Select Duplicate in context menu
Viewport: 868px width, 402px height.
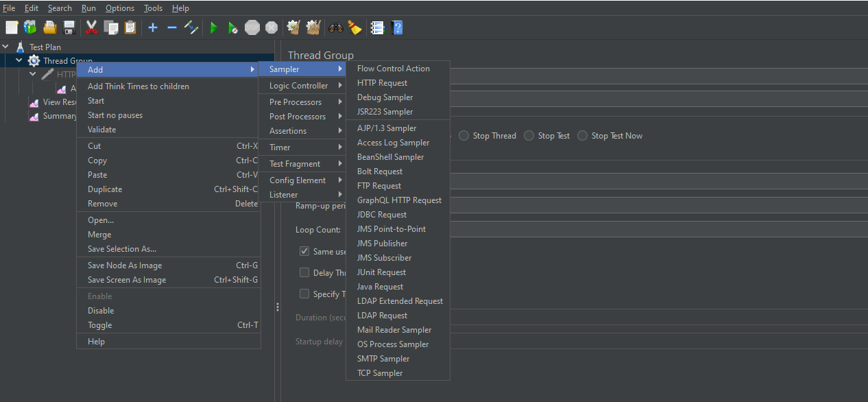pos(169,189)
